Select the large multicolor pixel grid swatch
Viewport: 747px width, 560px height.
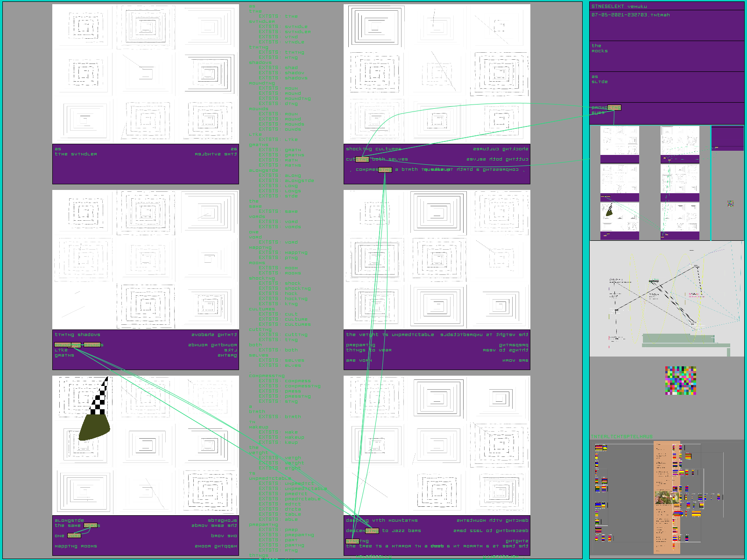(x=680, y=380)
